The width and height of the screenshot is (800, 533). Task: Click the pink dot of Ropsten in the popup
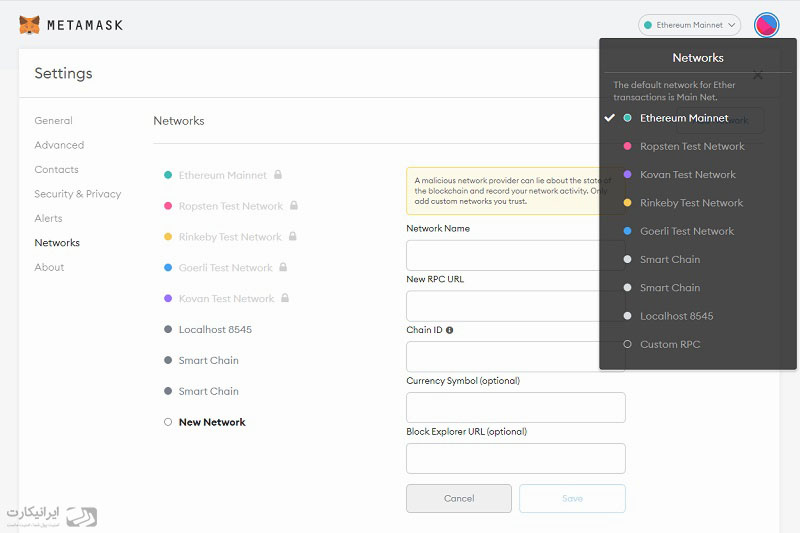[628, 146]
